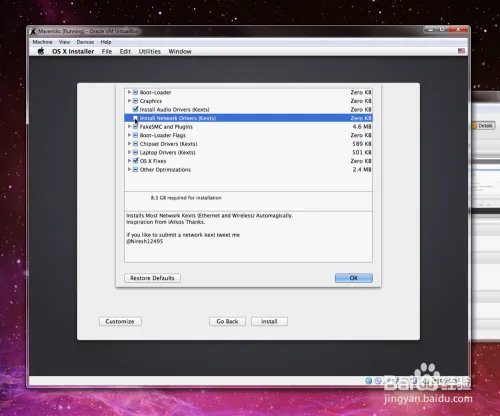Open the VirtualBox Machine menu

[42, 42]
